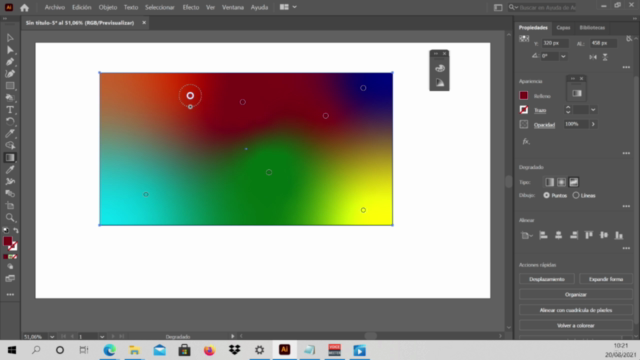640x360 pixels.
Task: Click lower icon in floating panel
Action: [440, 83]
